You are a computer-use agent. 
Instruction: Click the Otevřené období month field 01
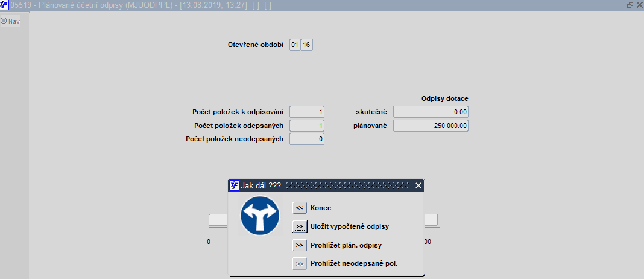pos(295,45)
